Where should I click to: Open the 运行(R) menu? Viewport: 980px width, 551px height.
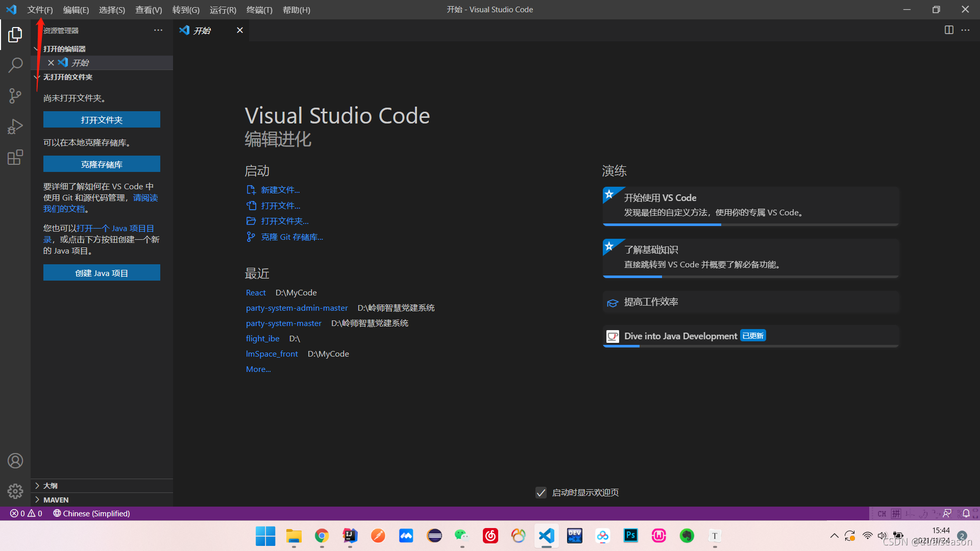(223, 10)
